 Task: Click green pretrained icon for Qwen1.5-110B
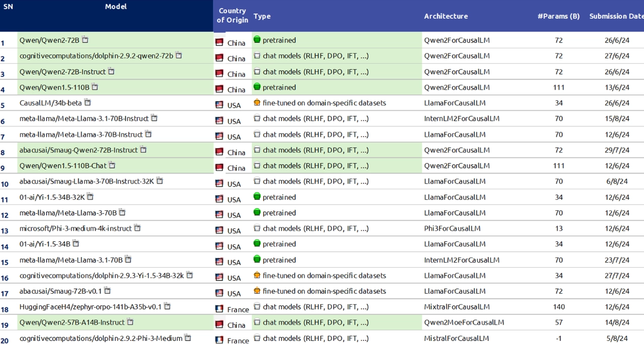coord(257,87)
